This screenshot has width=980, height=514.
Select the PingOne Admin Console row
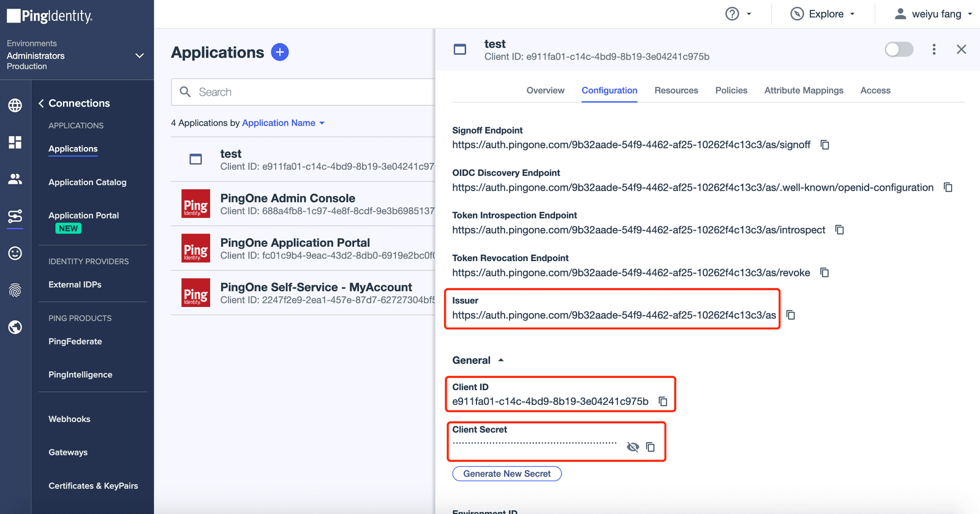(303, 203)
